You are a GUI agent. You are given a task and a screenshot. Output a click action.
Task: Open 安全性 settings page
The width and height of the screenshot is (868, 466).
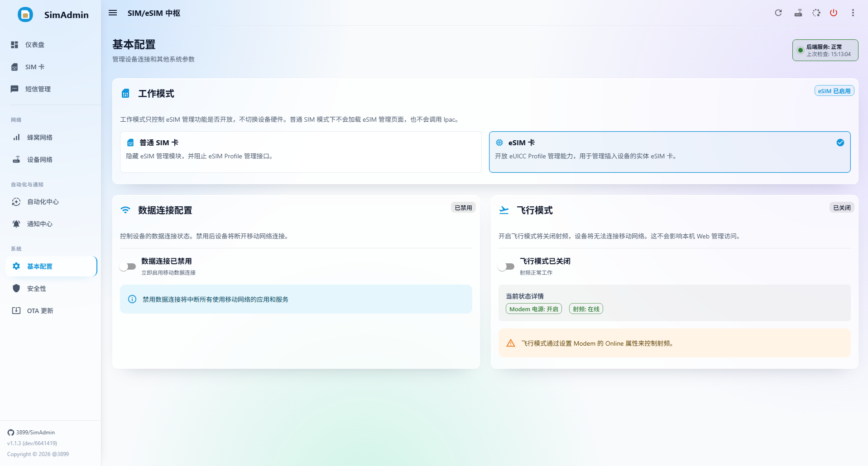tap(51, 289)
